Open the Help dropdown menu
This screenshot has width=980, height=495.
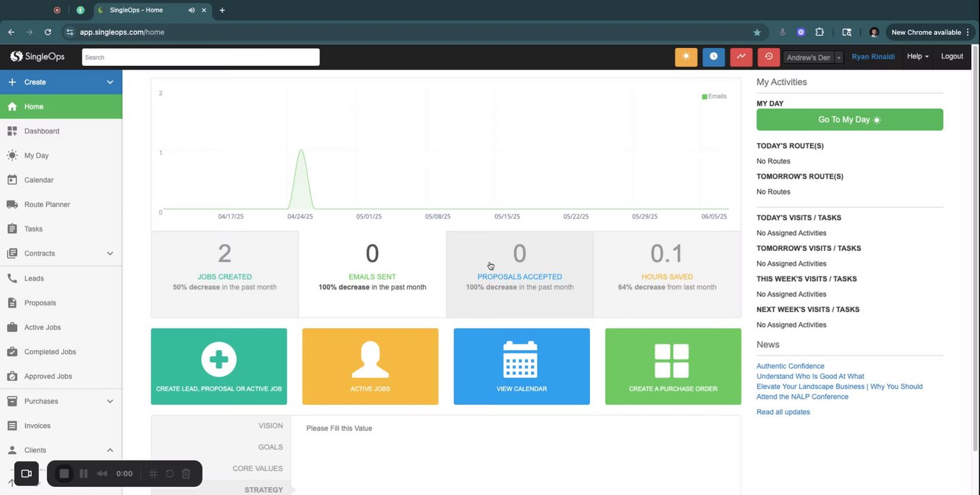917,56
